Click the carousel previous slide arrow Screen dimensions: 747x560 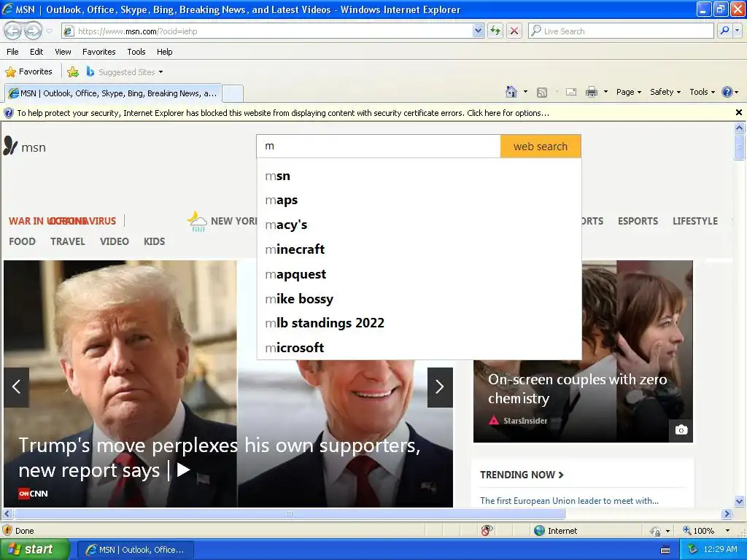[x=16, y=387]
